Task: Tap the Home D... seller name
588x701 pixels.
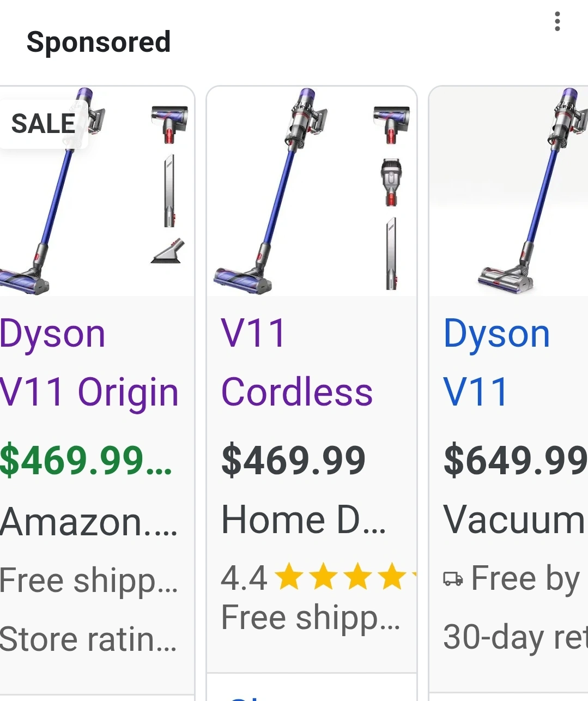Action: (304, 519)
